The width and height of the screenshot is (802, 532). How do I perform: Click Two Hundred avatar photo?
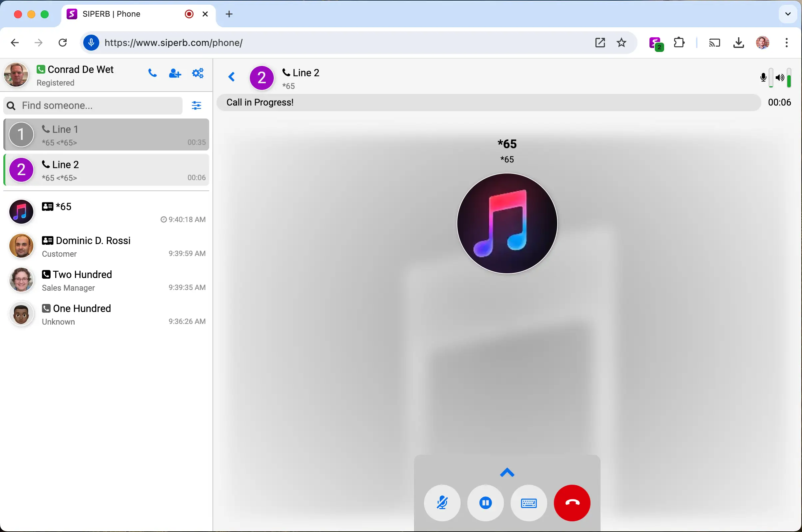(21, 280)
